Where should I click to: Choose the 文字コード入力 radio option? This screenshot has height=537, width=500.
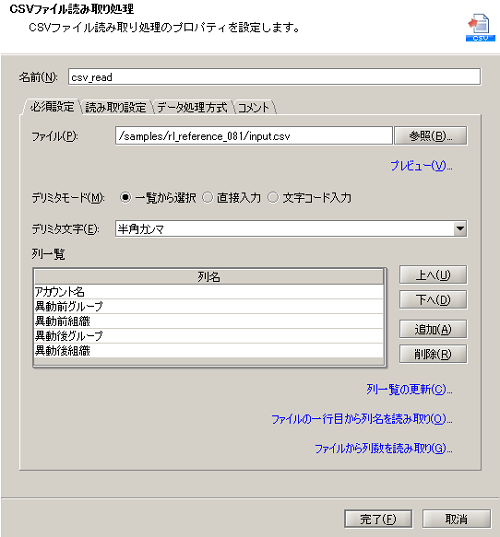[273, 198]
